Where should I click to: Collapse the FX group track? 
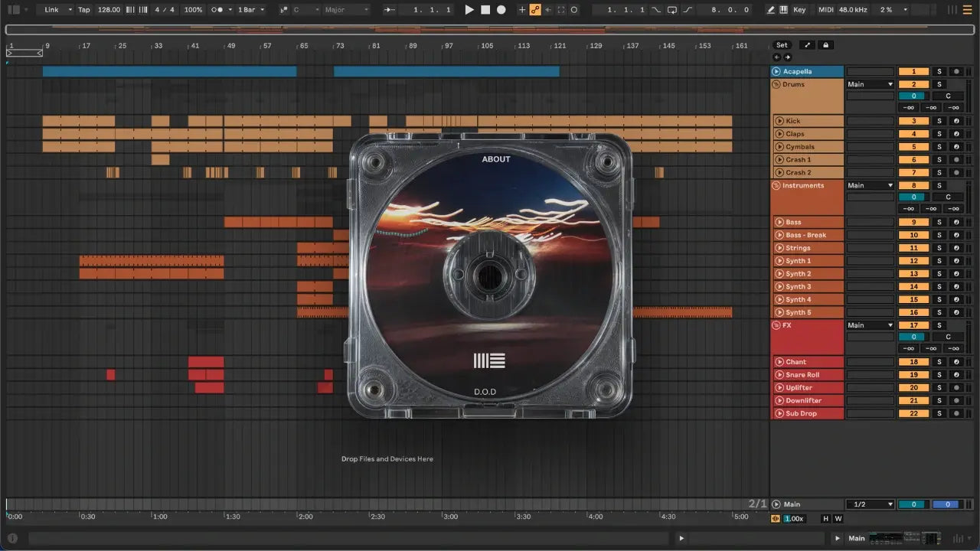[776, 325]
